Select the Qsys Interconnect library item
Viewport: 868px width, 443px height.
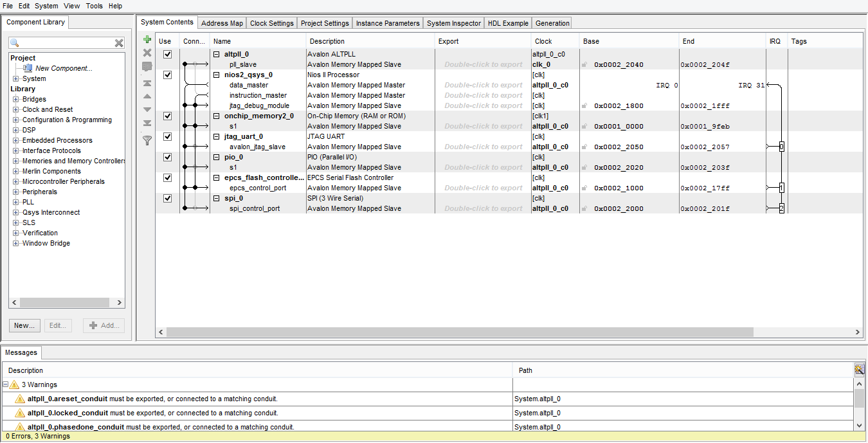(x=51, y=212)
